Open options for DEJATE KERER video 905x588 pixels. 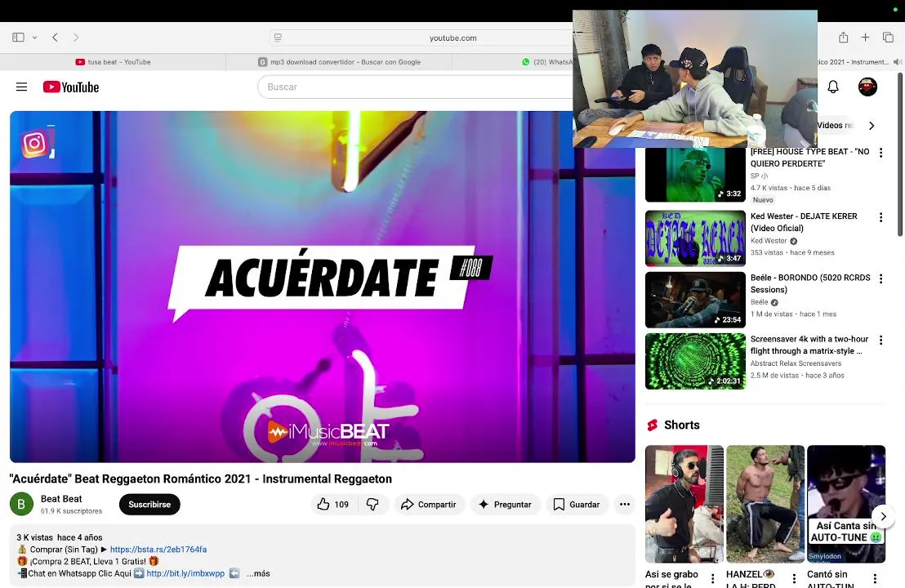[x=880, y=217]
